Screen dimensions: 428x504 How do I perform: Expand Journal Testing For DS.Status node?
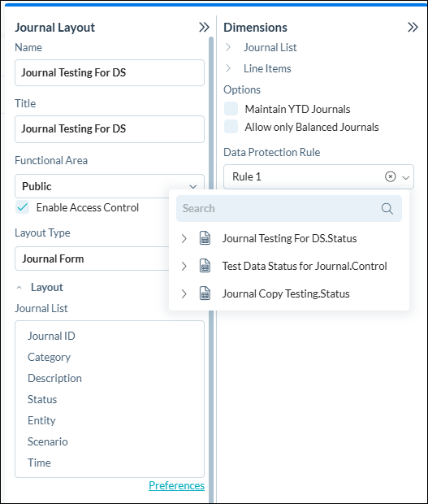click(x=184, y=238)
